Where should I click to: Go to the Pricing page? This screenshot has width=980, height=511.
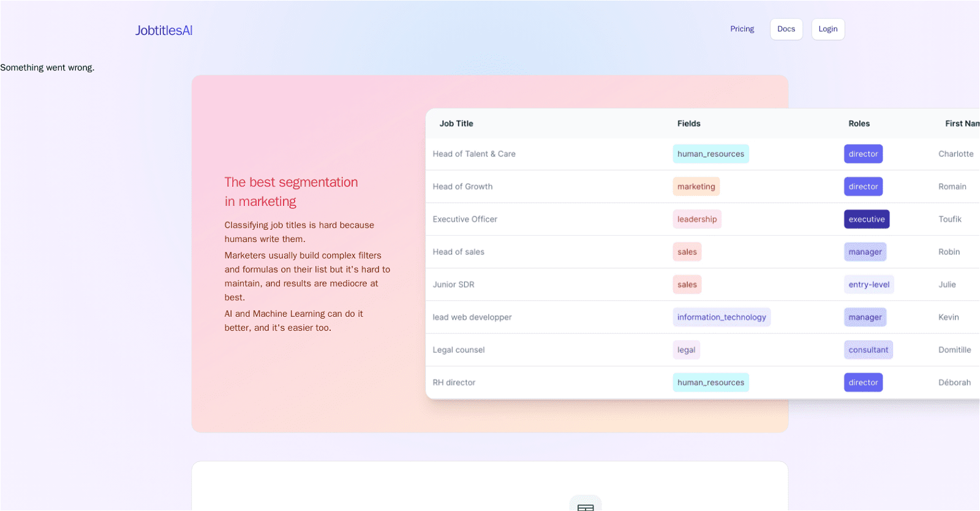click(742, 29)
